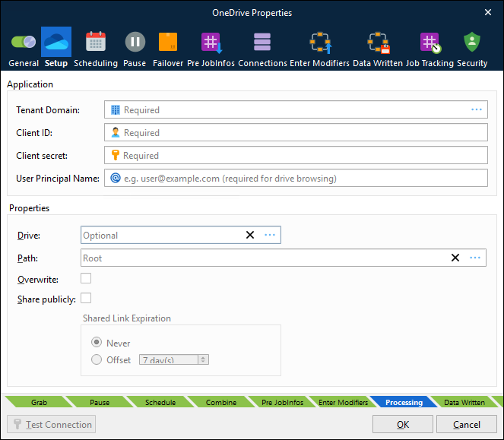The image size is (504, 440).
Task: Focus the Tenant Domain input field
Action: pyautogui.click(x=296, y=109)
